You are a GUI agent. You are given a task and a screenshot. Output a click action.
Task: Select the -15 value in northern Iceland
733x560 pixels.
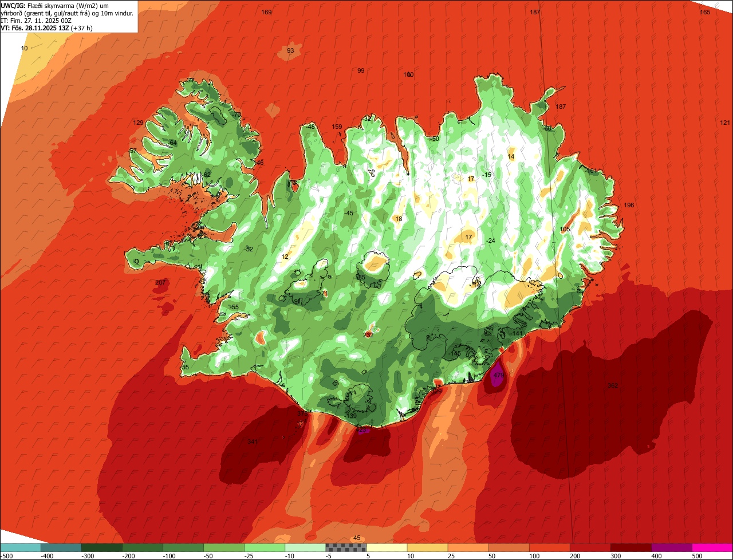(x=487, y=175)
